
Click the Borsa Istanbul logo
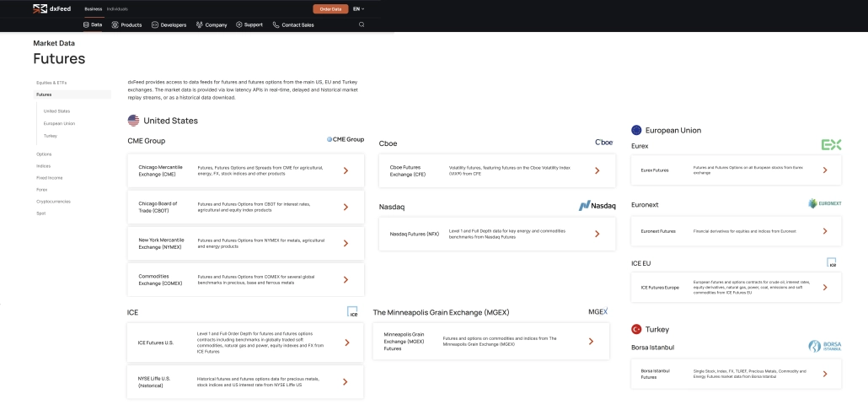824,346
